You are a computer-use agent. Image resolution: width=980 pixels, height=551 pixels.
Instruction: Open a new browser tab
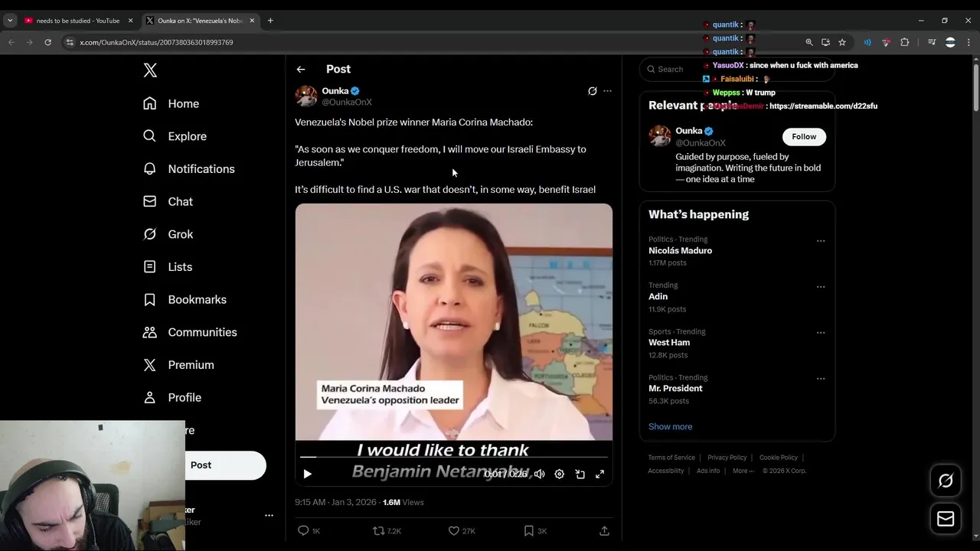click(270, 21)
